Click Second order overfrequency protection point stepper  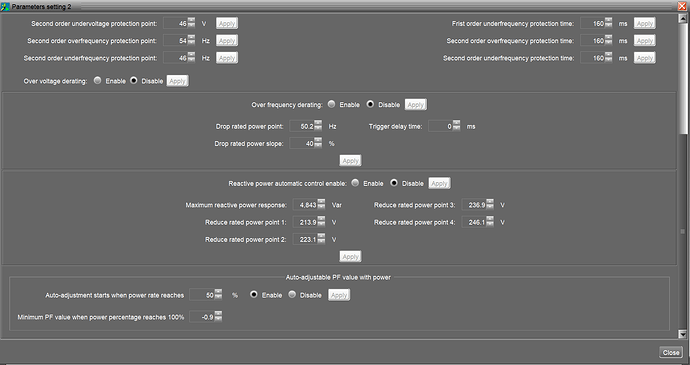[191, 40]
